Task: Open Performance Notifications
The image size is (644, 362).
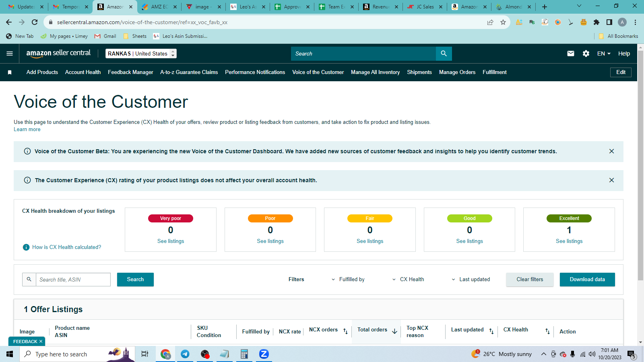Action: [x=255, y=72]
